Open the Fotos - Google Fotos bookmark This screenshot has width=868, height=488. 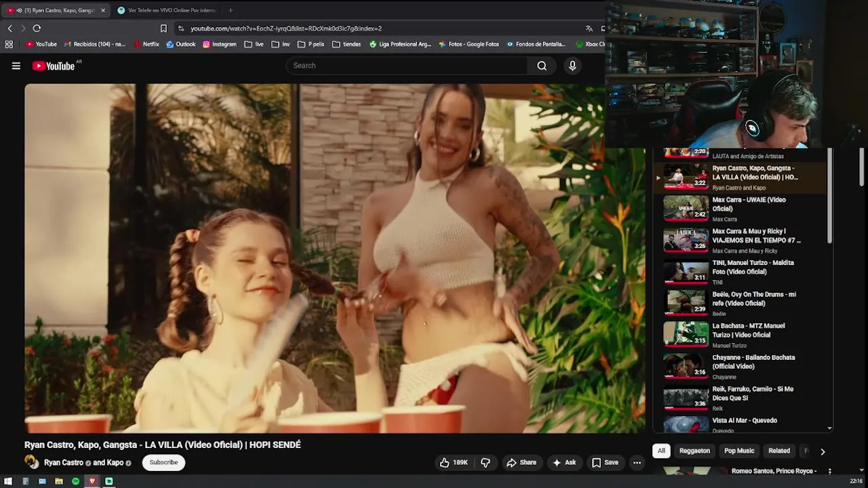coord(469,44)
